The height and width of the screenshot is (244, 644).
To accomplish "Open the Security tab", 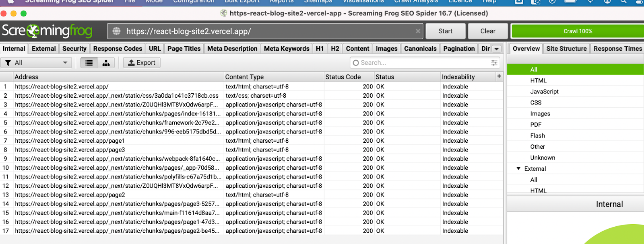I will 74,49.
